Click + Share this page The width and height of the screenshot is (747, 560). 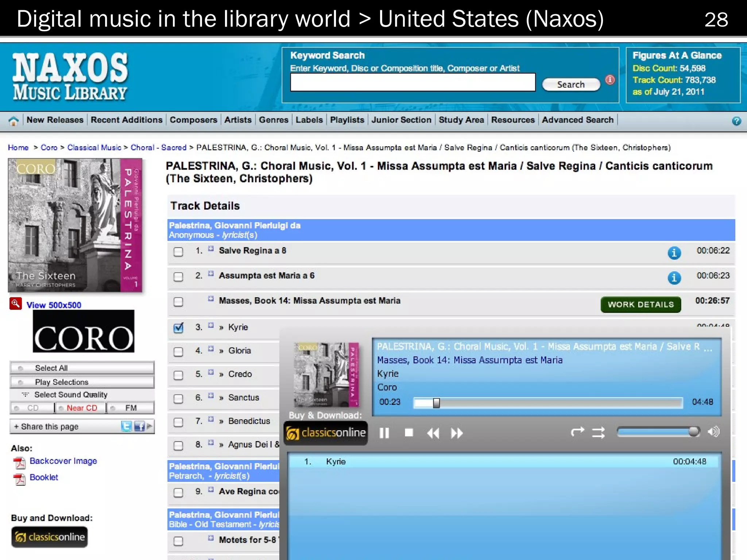pyautogui.click(x=46, y=427)
